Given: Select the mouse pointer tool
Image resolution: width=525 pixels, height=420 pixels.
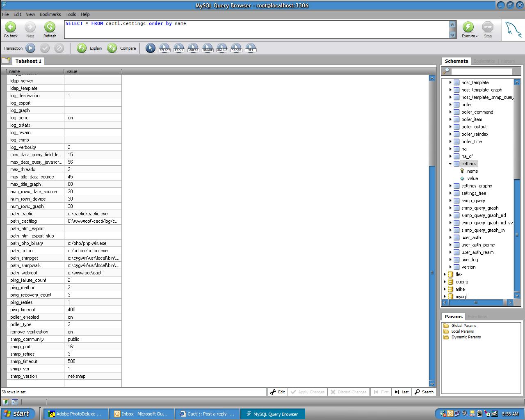Looking at the screenshot, I should point(151,48).
